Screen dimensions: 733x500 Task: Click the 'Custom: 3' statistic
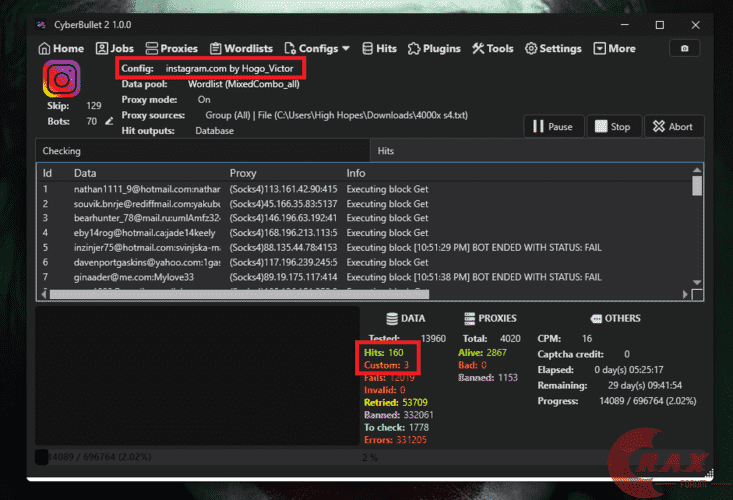[386, 365]
